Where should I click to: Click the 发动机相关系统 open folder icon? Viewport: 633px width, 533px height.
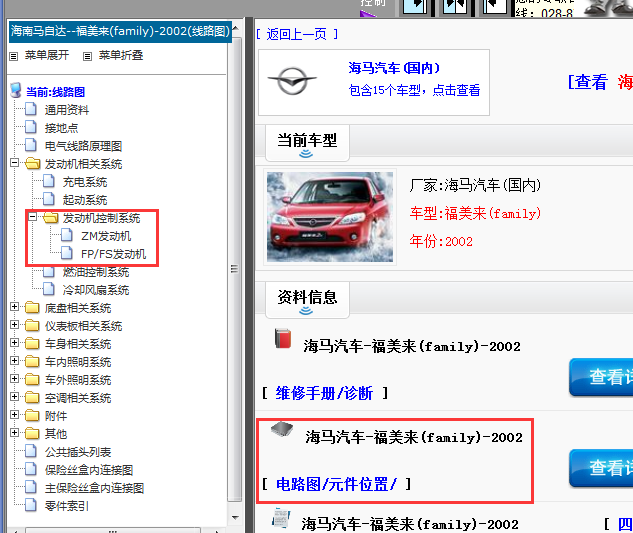[x=32, y=164]
